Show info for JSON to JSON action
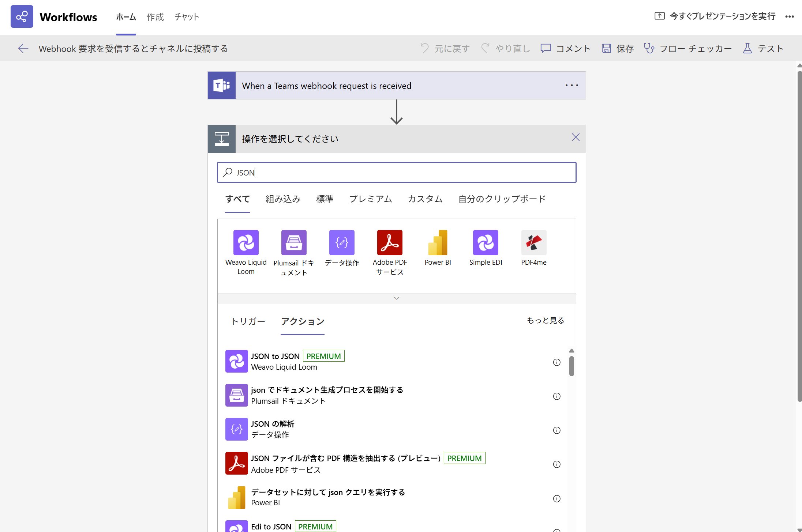 (x=556, y=362)
